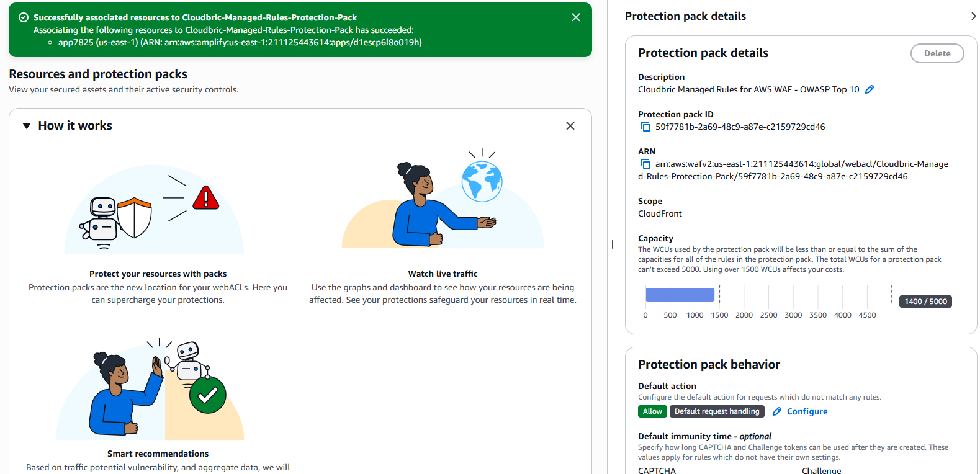Click the pencil icon beside Configure
The height and width of the screenshot is (474, 980).
(x=776, y=411)
